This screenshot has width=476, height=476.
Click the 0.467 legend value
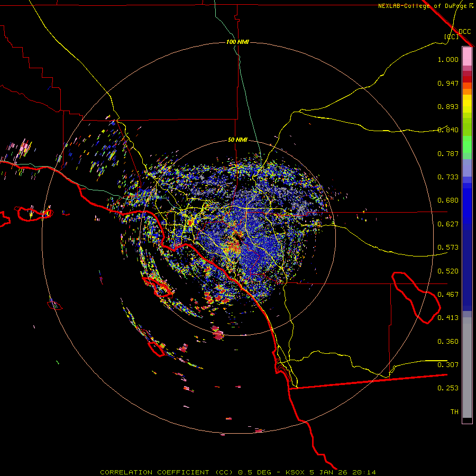pos(448,295)
